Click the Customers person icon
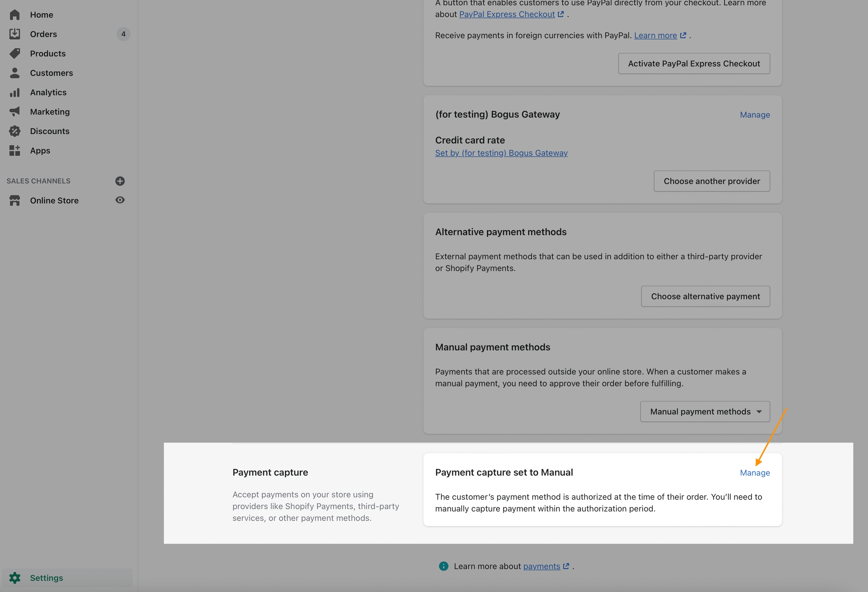Viewport: 868px width, 592px height. click(x=15, y=73)
